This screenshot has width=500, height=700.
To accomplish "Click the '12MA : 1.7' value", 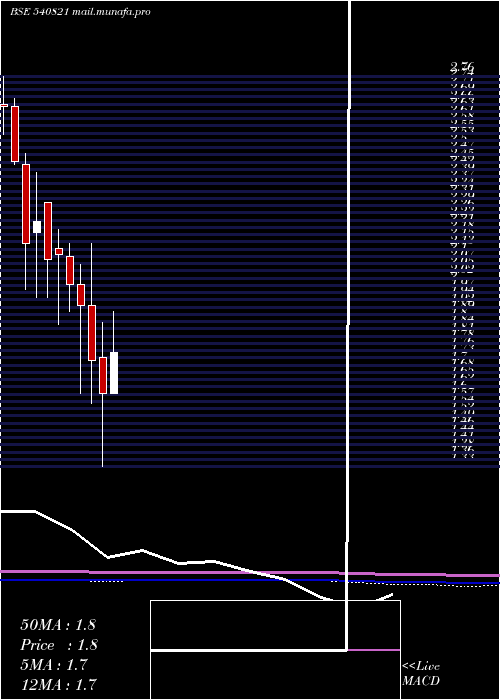I will click(58, 684).
